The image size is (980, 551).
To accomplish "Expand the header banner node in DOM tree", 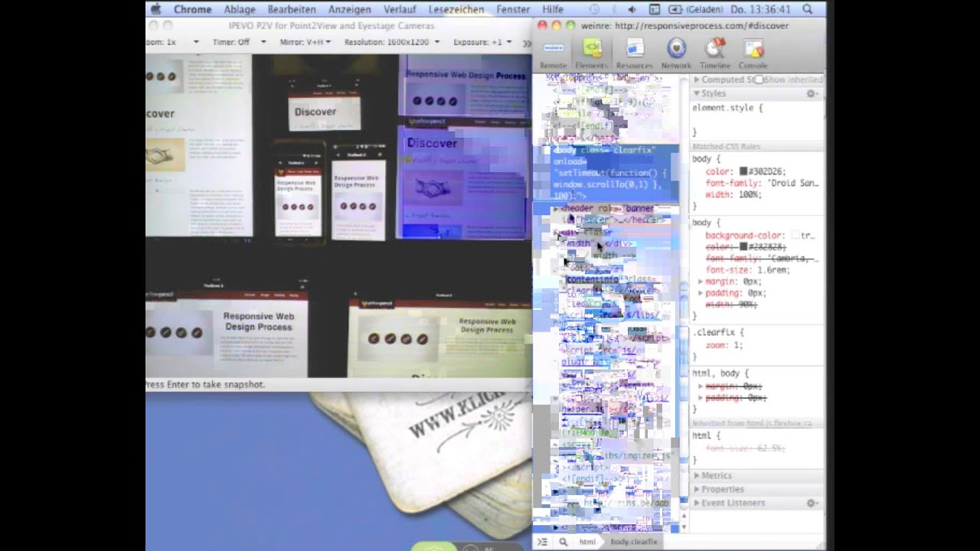I will (x=556, y=209).
